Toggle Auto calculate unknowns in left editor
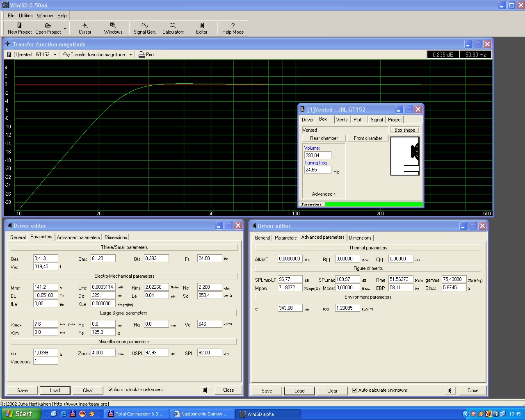 (110, 390)
